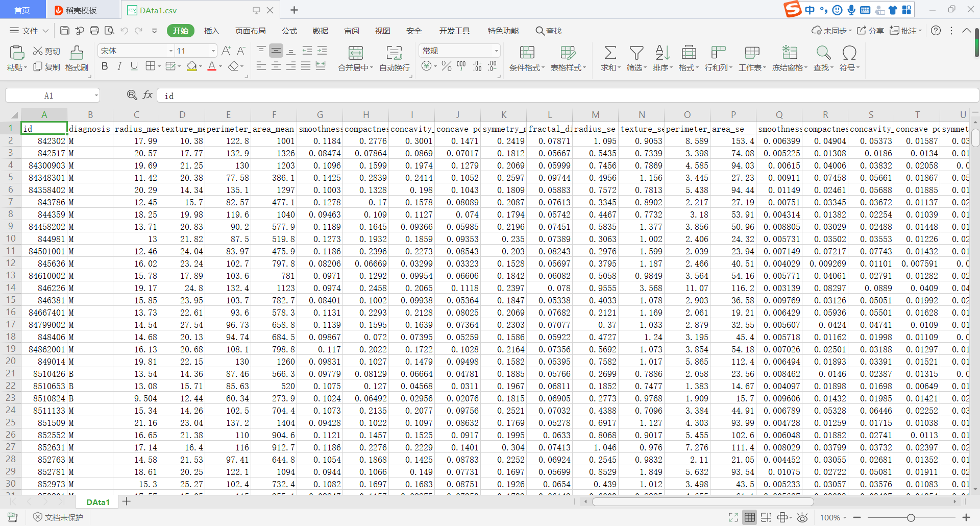Screen dimensions: 980x526
Task: Select the Format Painter (格式刷) brush
Action: [77, 58]
